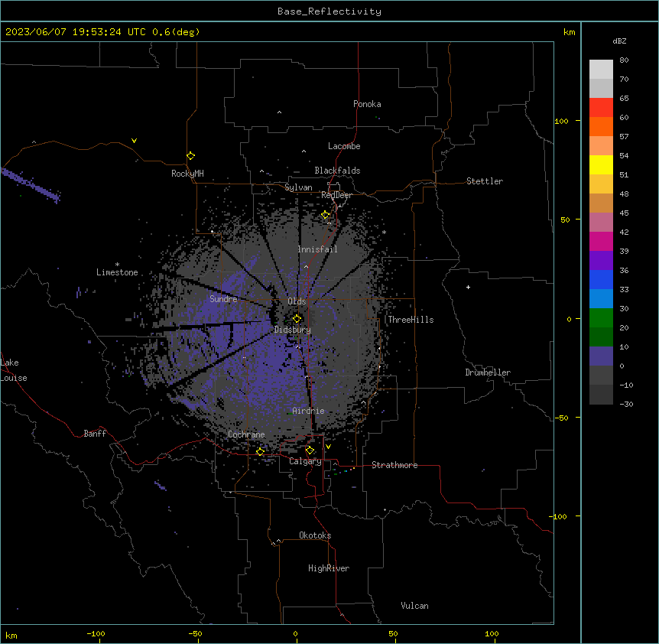Click the HighRiver label
The height and width of the screenshot is (644, 659).
coord(329,568)
